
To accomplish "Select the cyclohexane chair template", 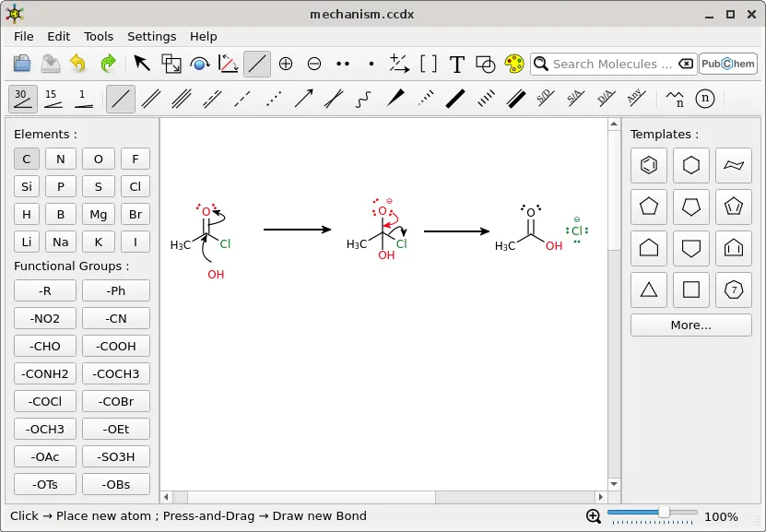I will click(x=734, y=165).
